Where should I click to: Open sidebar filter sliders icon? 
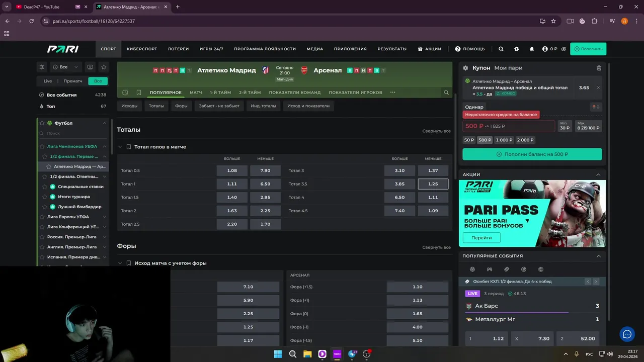[x=42, y=67]
